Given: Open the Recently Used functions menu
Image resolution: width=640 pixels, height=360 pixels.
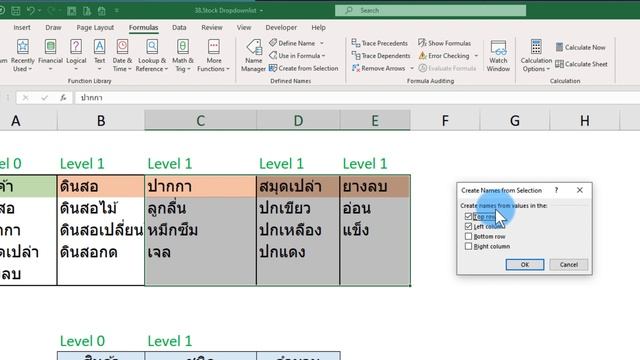Looking at the screenshot, I should click(x=22, y=56).
